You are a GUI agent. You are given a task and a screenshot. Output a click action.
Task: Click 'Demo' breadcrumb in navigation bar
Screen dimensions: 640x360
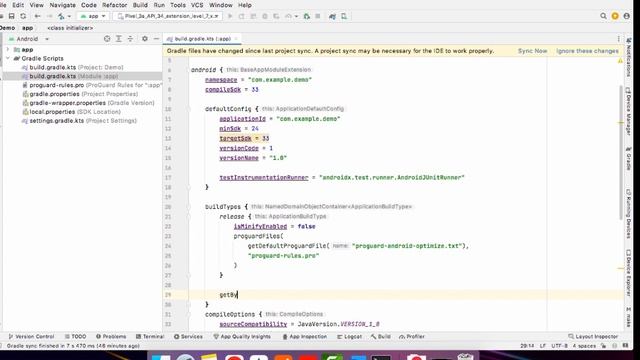pyautogui.click(x=7, y=28)
